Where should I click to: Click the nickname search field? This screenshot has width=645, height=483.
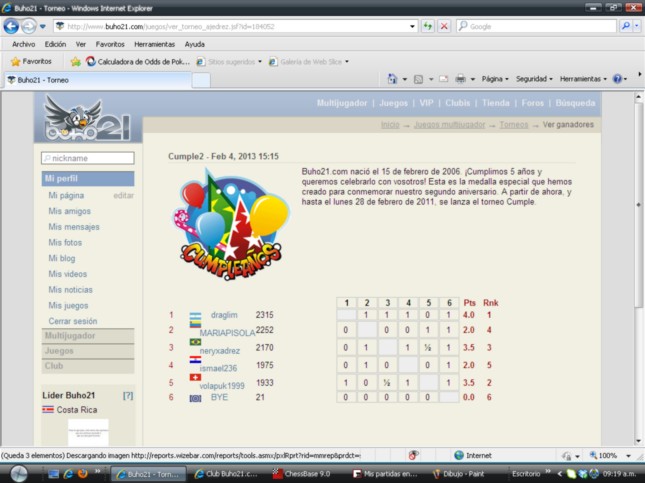(x=88, y=158)
